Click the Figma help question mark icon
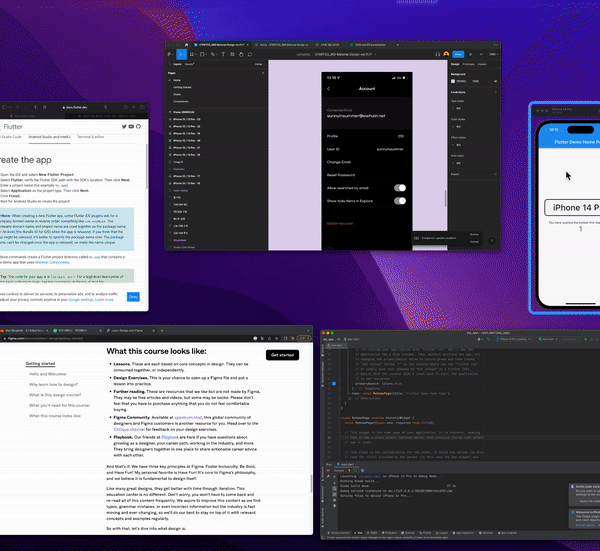This screenshot has width=600, height=551. [491, 241]
